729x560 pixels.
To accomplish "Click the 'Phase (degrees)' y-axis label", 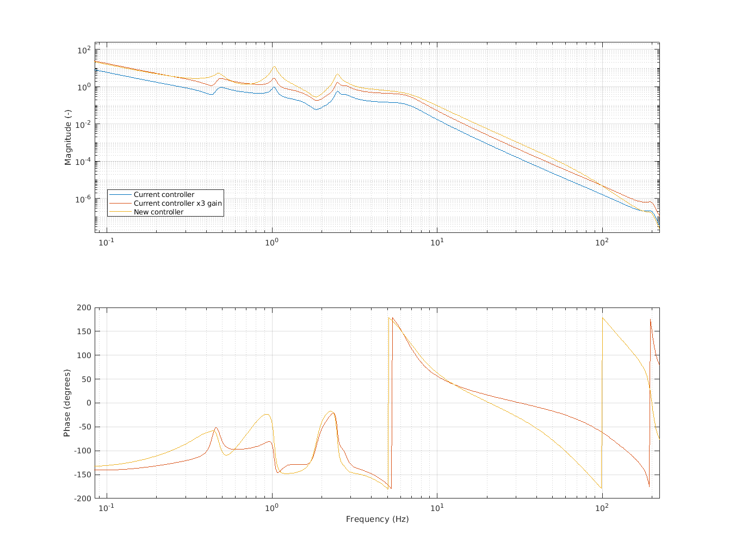I will tap(67, 403).
